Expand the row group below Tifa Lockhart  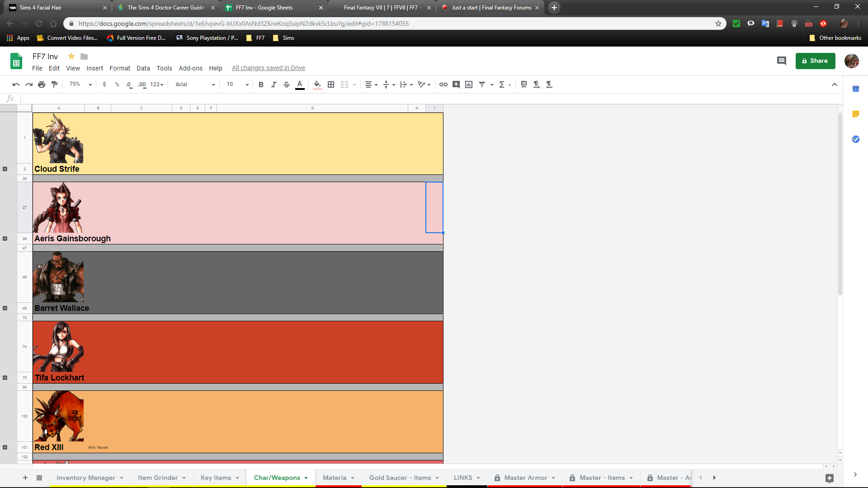[x=5, y=378]
